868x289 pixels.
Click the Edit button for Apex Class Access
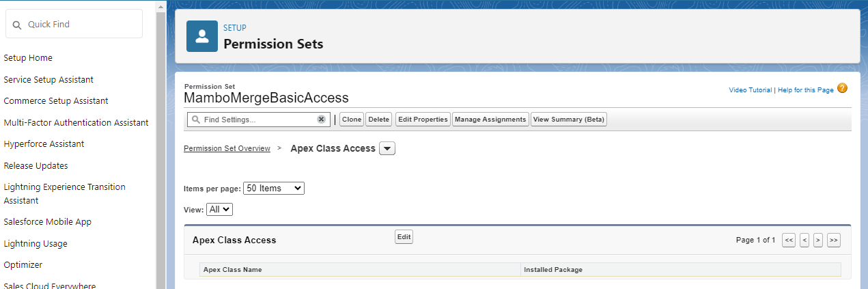click(404, 236)
